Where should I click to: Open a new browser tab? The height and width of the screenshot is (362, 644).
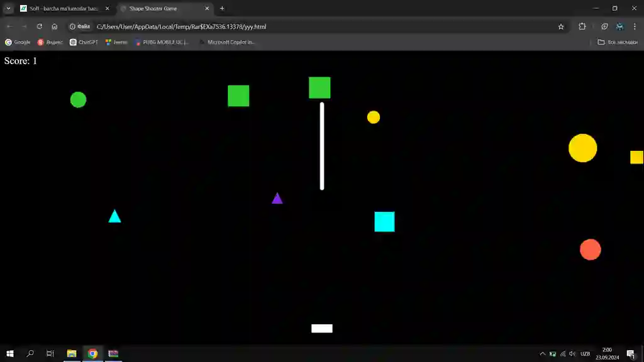(223, 8)
